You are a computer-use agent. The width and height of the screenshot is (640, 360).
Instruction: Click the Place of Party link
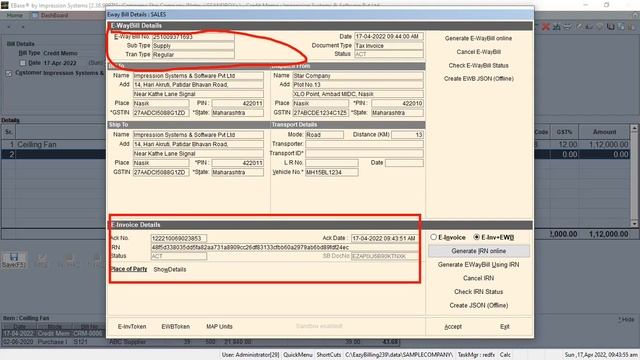[x=129, y=269]
